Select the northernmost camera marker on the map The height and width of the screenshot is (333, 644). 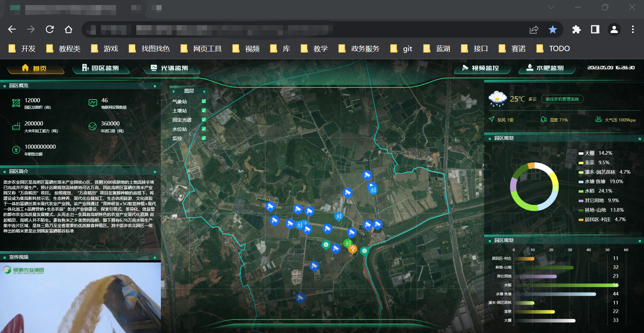367,175
